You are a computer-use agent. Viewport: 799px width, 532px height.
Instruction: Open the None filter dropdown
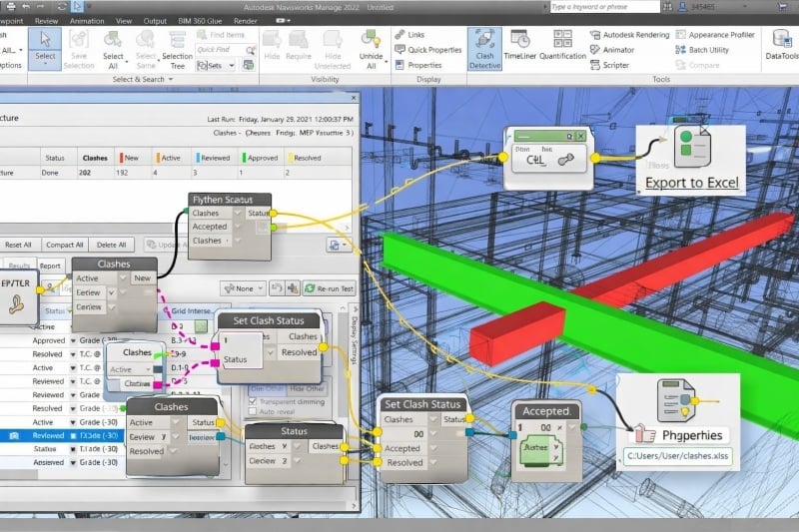point(244,288)
